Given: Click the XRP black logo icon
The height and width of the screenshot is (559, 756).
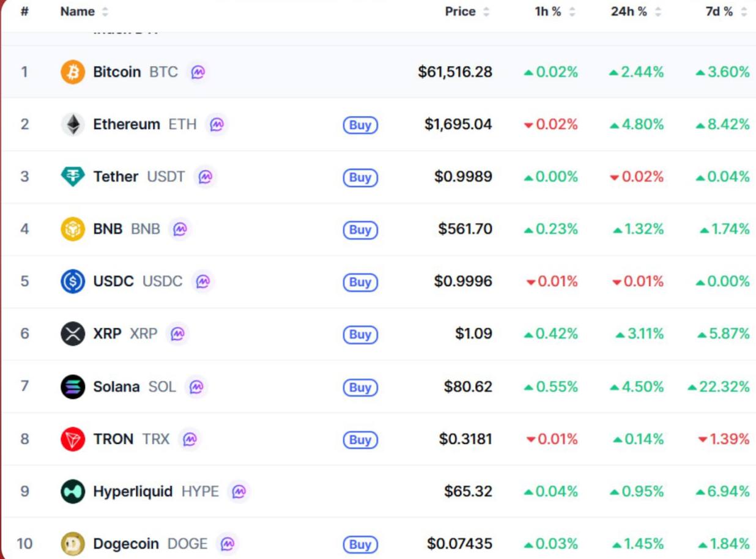Looking at the screenshot, I should pyautogui.click(x=73, y=334).
